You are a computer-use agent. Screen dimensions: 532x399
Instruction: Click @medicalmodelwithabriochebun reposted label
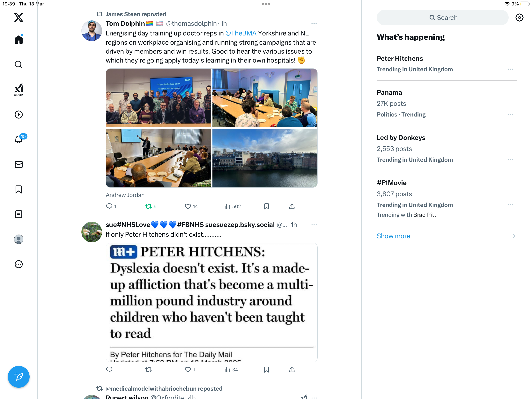point(164,389)
